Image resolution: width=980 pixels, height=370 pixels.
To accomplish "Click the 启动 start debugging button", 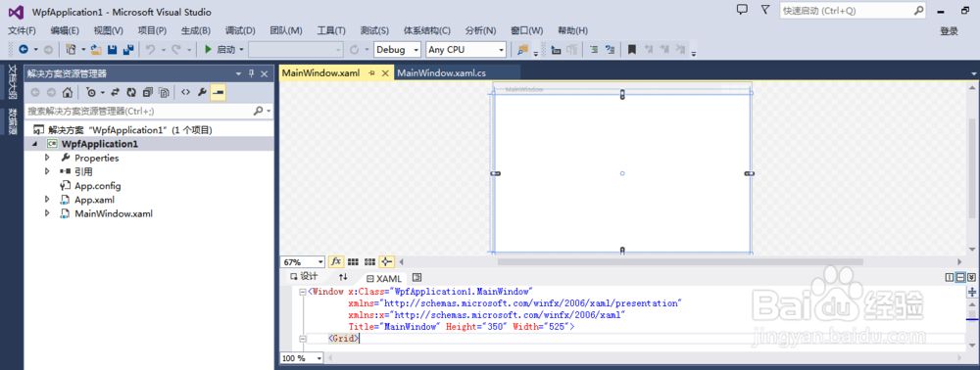I will pos(220,49).
